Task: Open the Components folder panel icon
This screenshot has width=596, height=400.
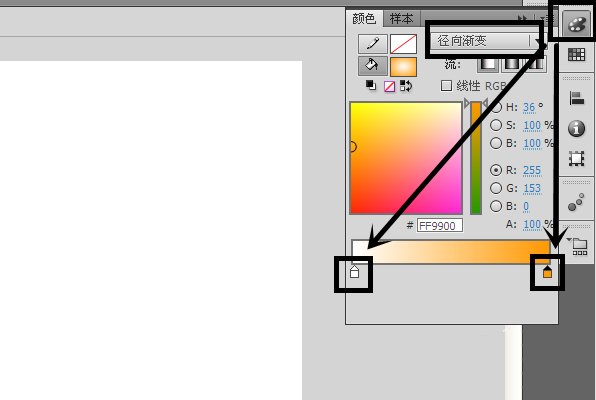Action: (579, 246)
